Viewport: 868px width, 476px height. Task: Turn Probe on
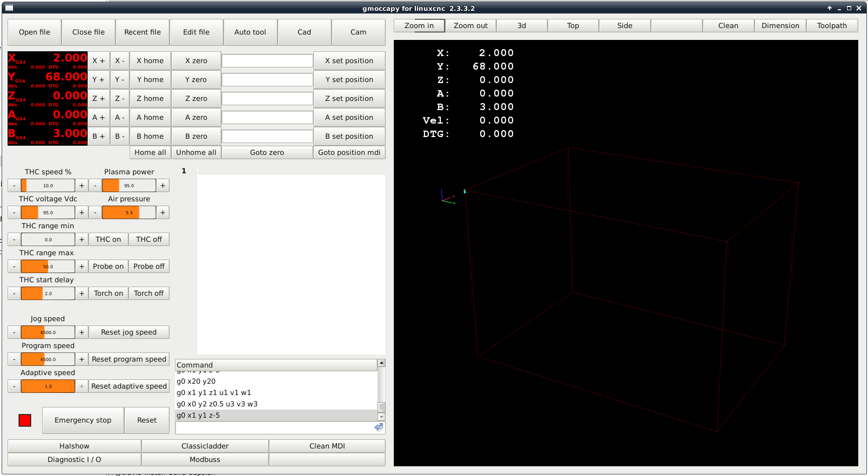coord(109,267)
